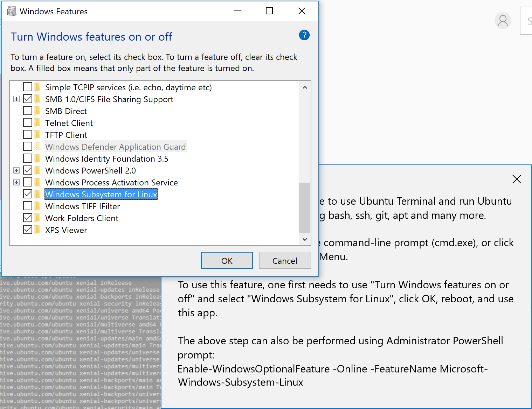The image size is (532, 409).
Task: Click the folder icon beside Work Folders Client
Action: (37, 218)
